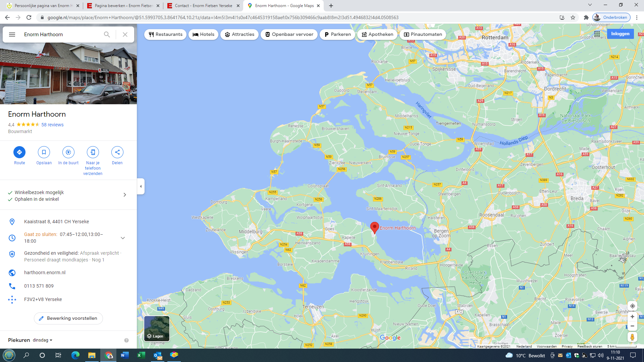The height and width of the screenshot is (362, 644).
Task: Open Excel from the taskbar
Action: pyautogui.click(x=141, y=355)
